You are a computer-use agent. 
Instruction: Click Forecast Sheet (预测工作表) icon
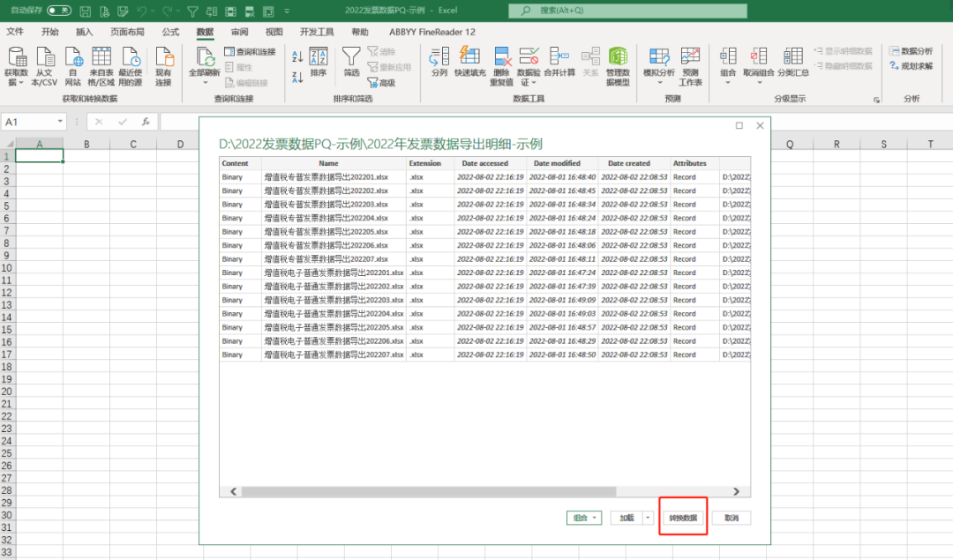(690, 66)
